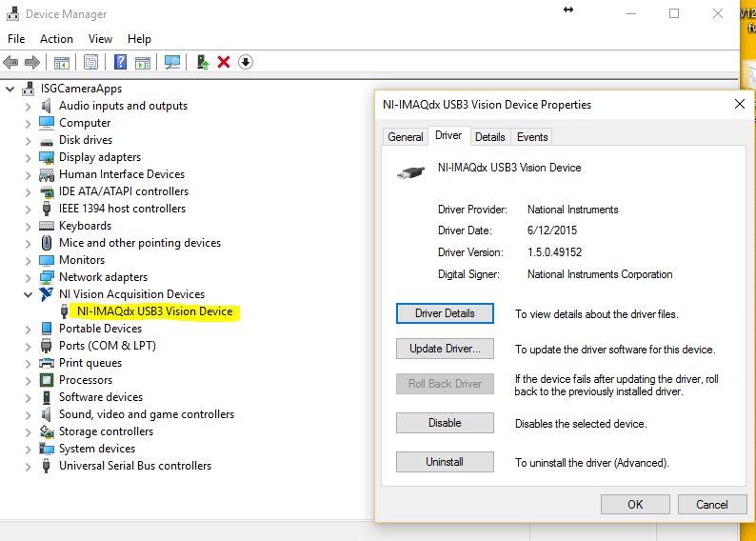Screen dimensions: 756x541
Task: Open the Properties toolbar icon
Action: click(x=90, y=62)
